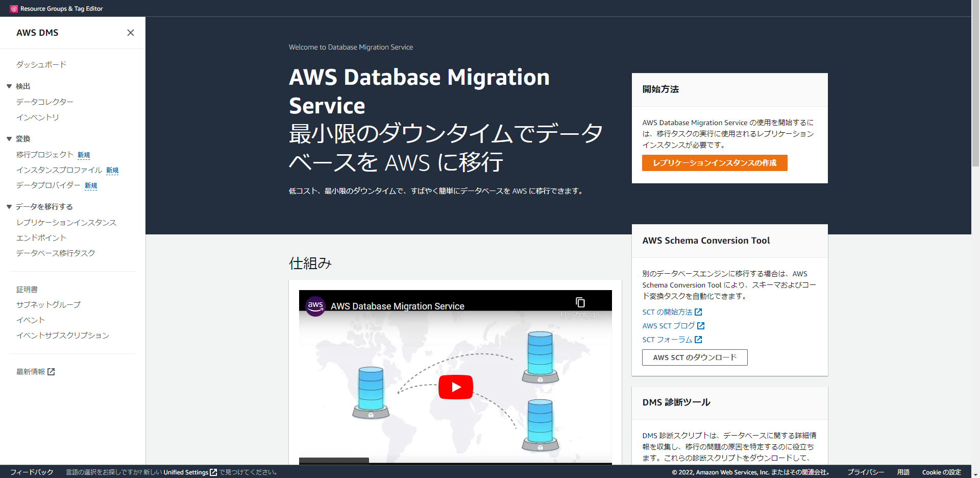Click Welcome to Database Migration Service text
This screenshot has height=478, width=980.
(351, 47)
